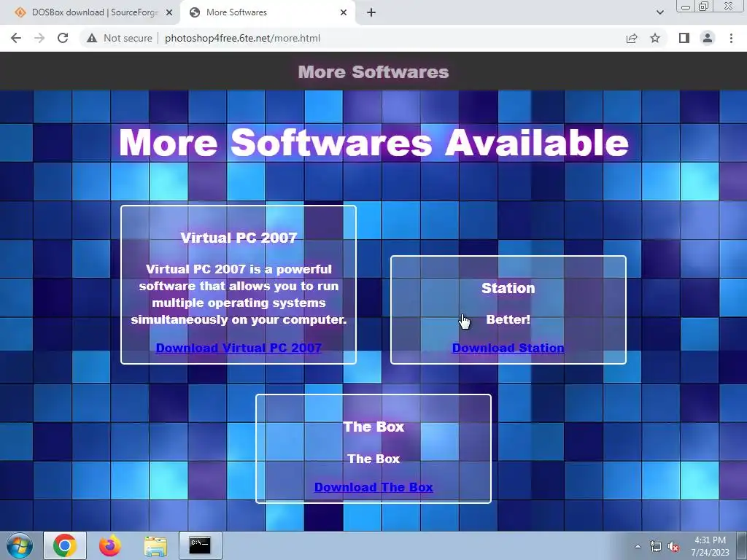Viewport: 747px width, 560px height.
Task: Click the More Softwares header title
Action: [373, 72]
